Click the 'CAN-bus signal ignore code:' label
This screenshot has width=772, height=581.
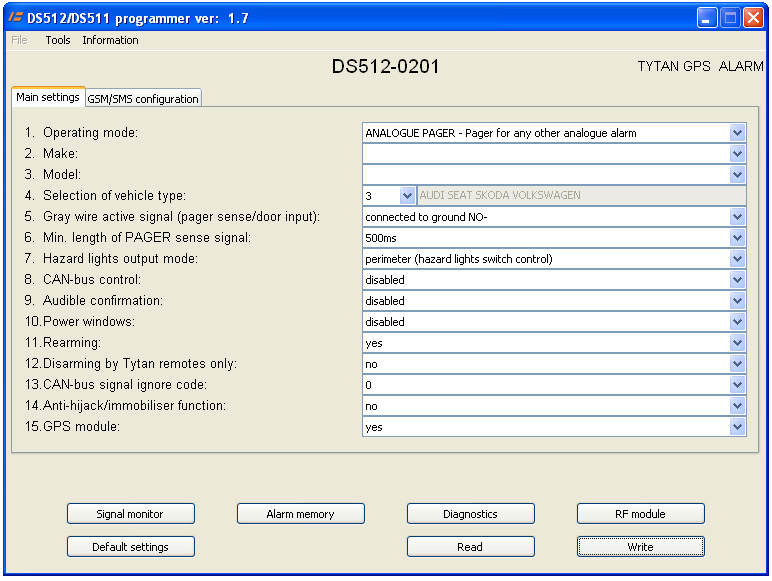(125, 385)
